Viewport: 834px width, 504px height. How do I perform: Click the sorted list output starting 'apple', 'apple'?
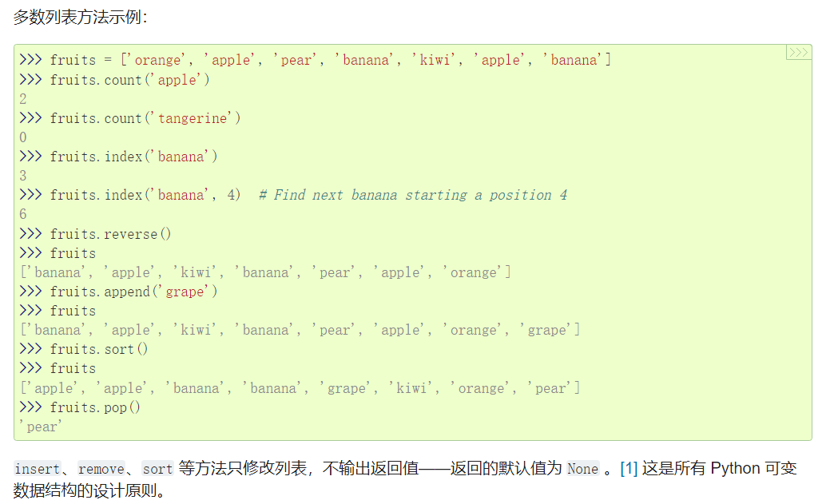(300, 388)
